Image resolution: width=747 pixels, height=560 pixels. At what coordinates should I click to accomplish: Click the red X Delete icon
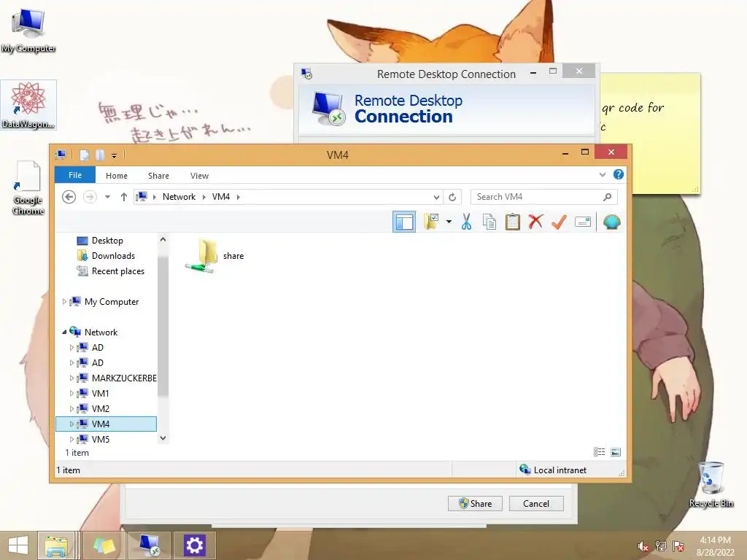click(535, 222)
